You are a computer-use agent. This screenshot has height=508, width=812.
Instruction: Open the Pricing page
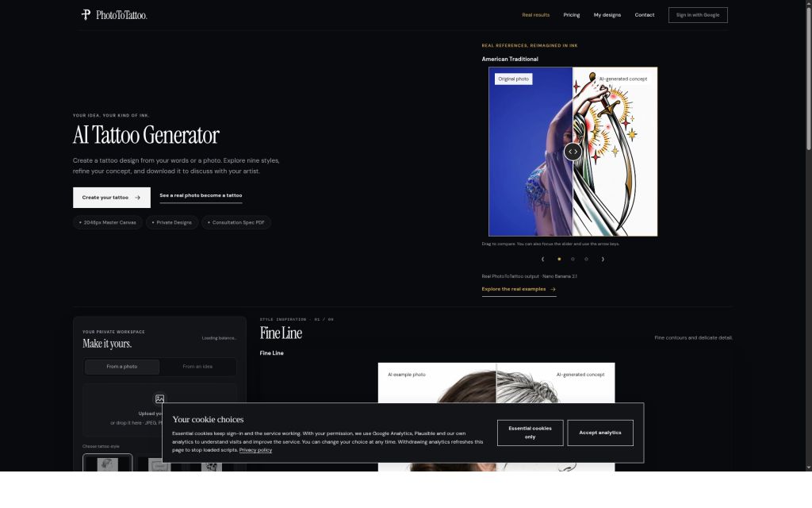[571, 15]
